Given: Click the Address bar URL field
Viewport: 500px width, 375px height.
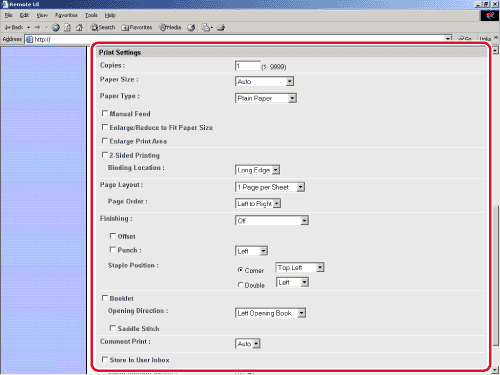Looking at the screenshot, I should (x=239, y=39).
